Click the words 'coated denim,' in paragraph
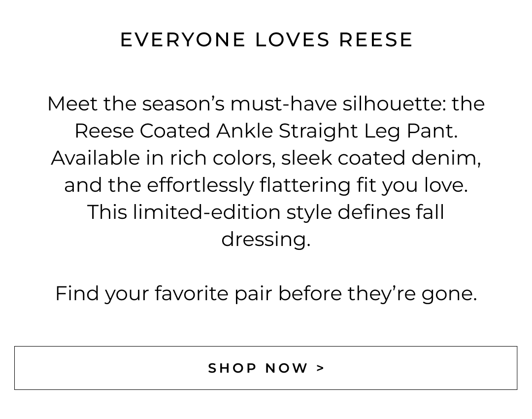 [x=409, y=158]
